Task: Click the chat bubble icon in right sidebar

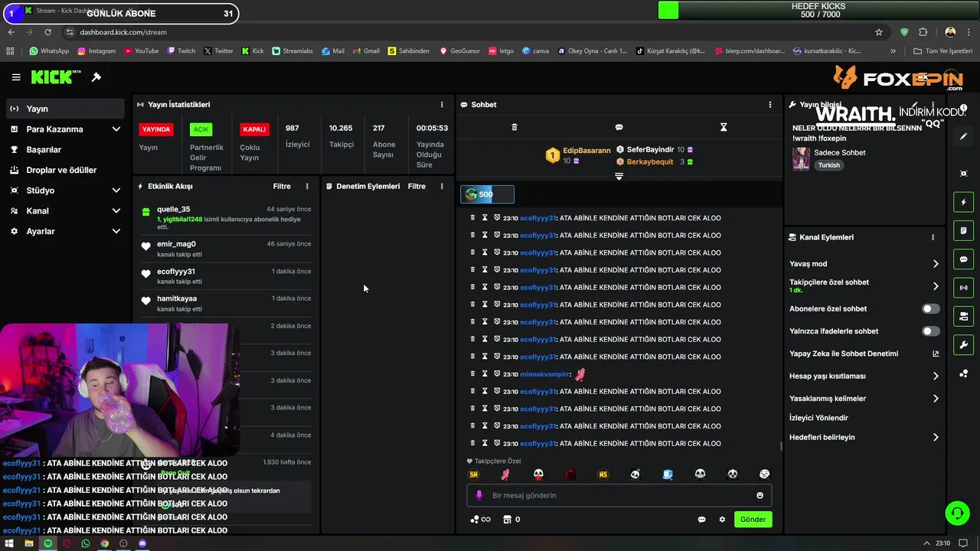Action: tap(964, 259)
